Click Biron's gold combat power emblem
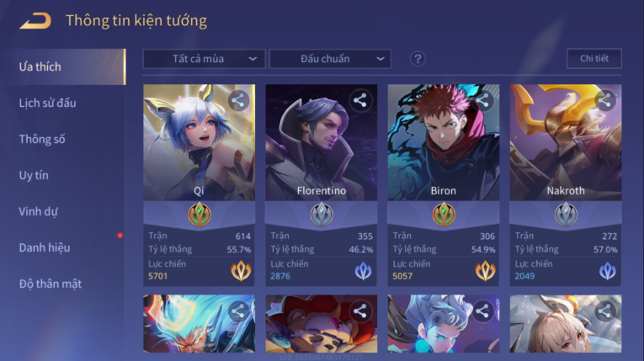The height and width of the screenshot is (361, 644). (x=485, y=271)
